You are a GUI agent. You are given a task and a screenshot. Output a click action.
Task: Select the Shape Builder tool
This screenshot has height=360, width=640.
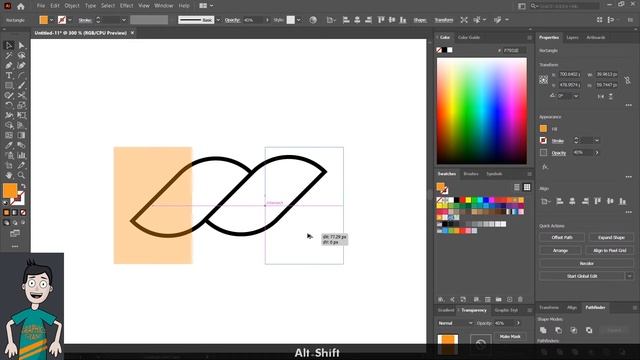9,125
